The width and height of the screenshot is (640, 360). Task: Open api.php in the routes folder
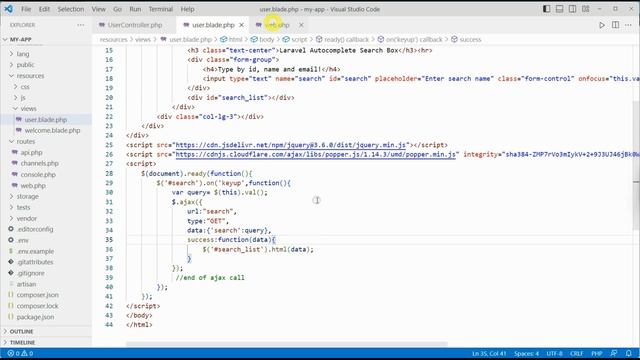point(46,152)
